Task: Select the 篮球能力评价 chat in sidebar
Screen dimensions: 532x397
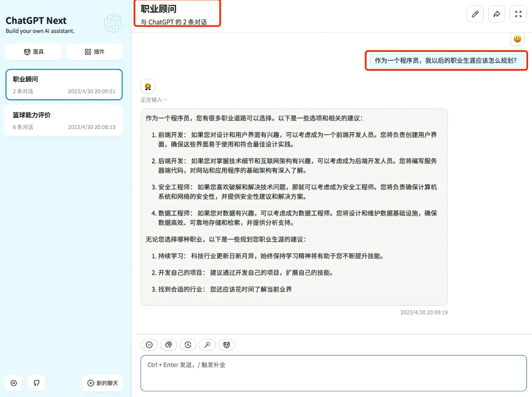Action: click(x=64, y=121)
